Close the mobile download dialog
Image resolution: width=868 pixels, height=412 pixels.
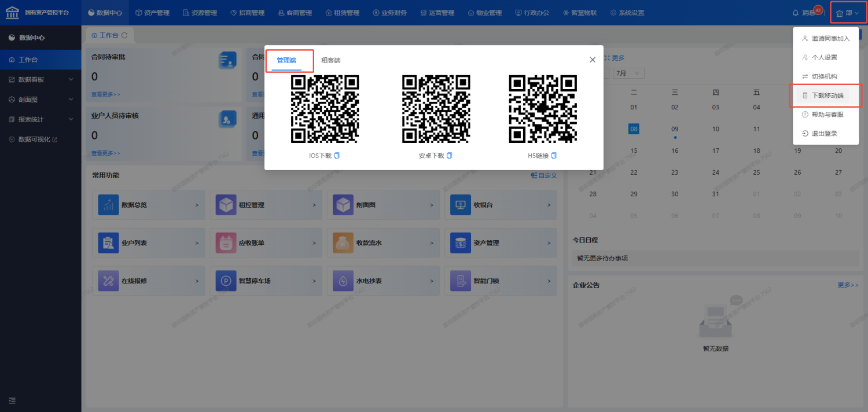point(593,60)
